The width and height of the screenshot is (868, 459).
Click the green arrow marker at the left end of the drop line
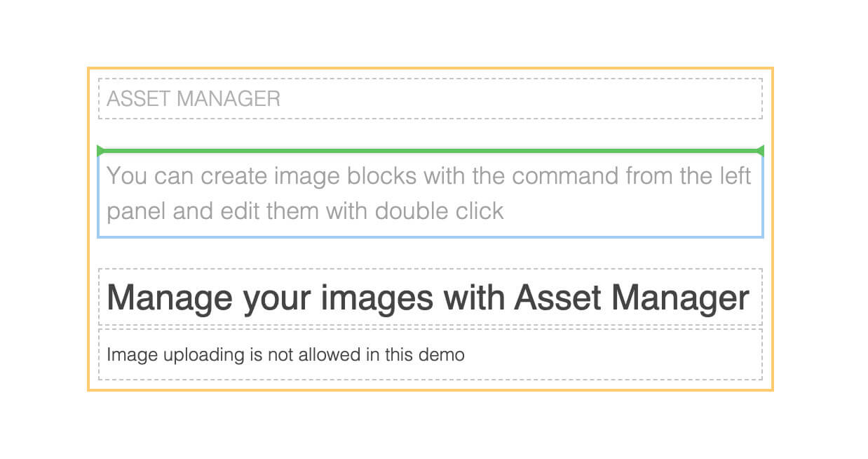(x=100, y=150)
